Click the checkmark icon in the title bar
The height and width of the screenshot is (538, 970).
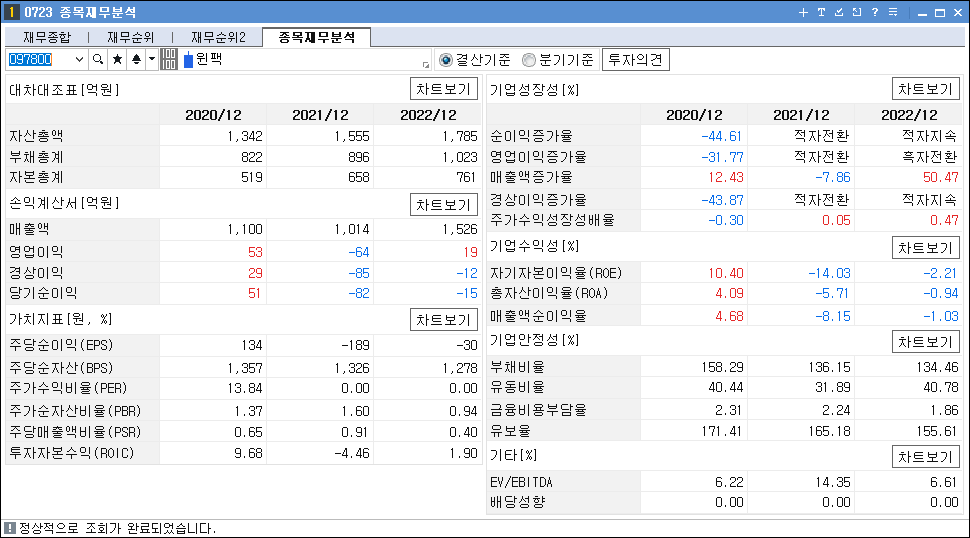(x=839, y=12)
